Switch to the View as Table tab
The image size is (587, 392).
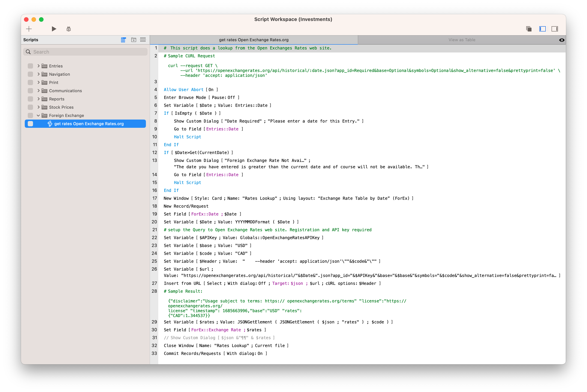[462, 40]
